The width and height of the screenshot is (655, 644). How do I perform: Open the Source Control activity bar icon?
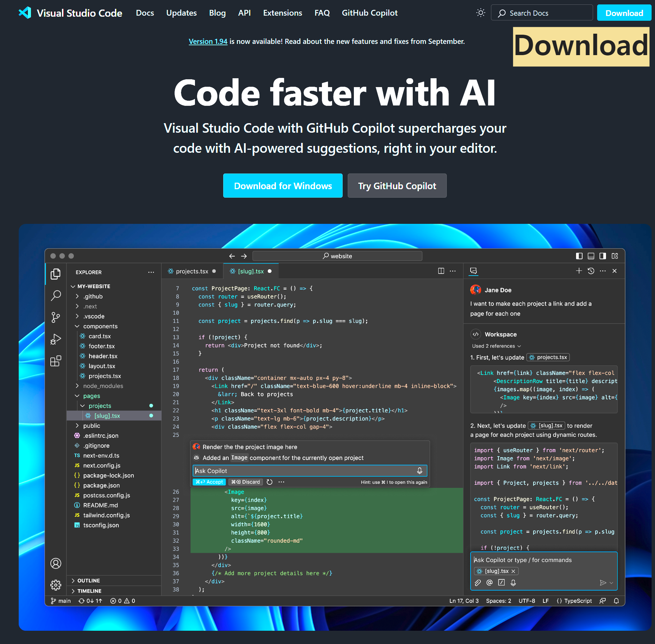(55, 317)
